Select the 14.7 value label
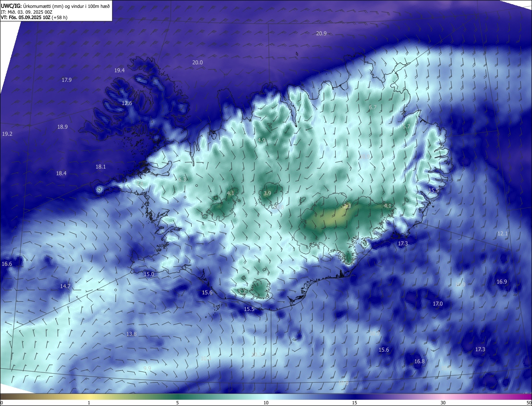Viewport: 532px width, 406px height. (x=65, y=286)
